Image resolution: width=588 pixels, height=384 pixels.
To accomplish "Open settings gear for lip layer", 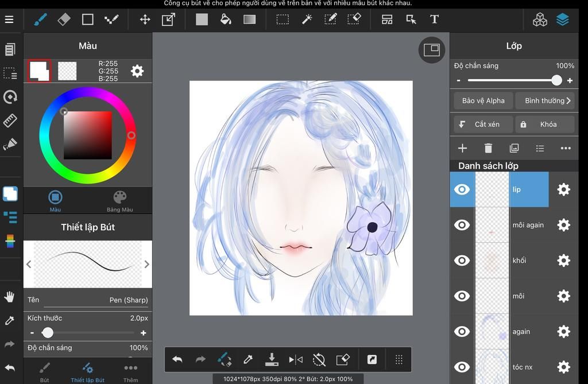I will [564, 189].
